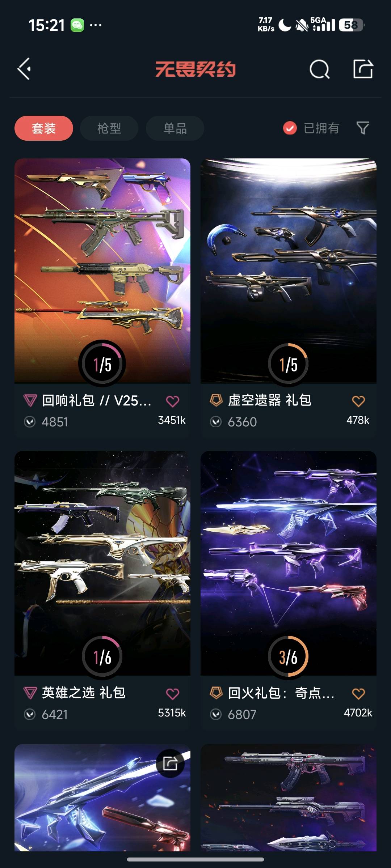Viewport: 391px width, 868px height.
Task: Tap share icon on bottom-left skin card
Action: (x=170, y=763)
